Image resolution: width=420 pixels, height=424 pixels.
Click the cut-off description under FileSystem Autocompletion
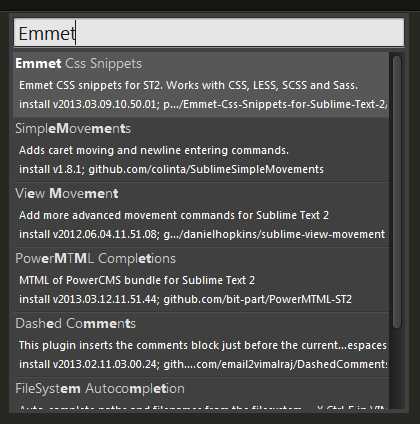pos(202,408)
